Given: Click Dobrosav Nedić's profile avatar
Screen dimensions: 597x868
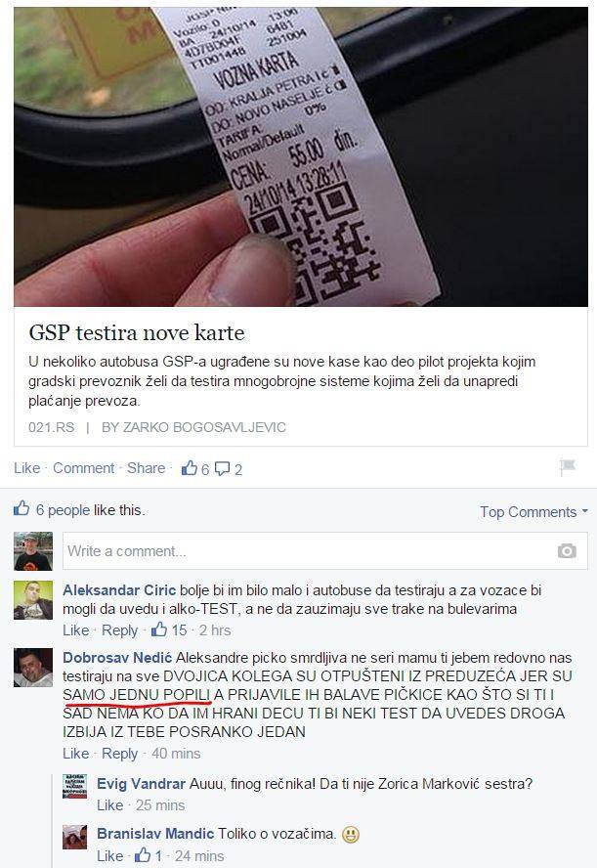Looking at the screenshot, I should click(33, 668).
